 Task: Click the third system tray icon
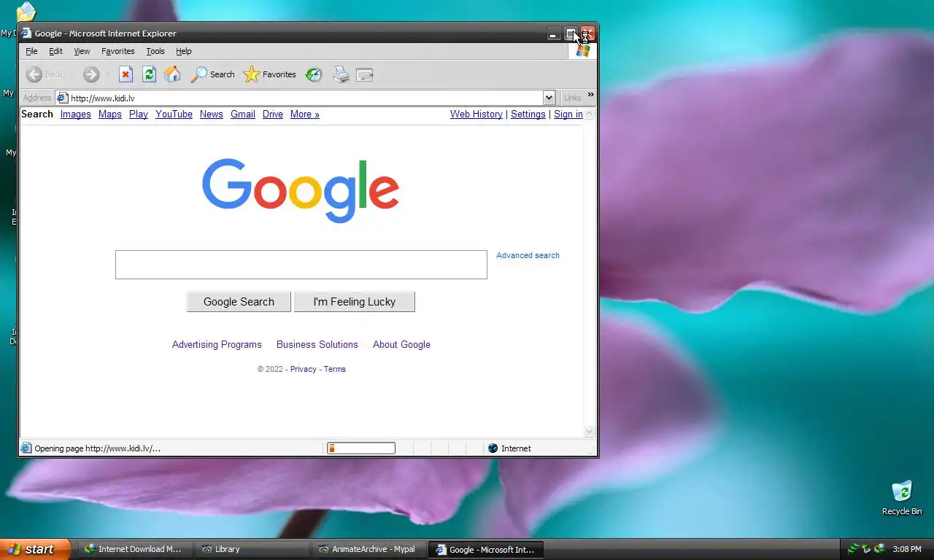coord(880,549)
